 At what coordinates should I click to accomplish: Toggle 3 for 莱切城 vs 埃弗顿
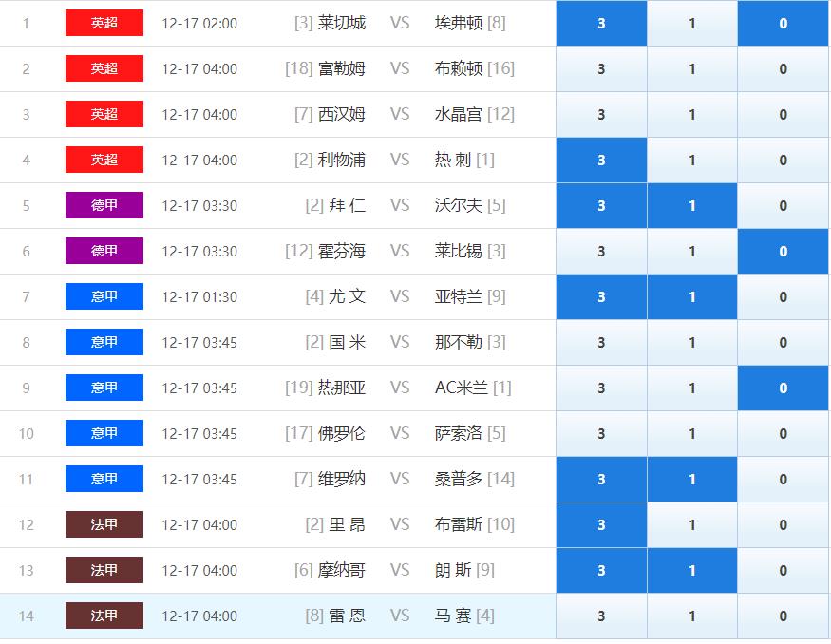(601, 24)
